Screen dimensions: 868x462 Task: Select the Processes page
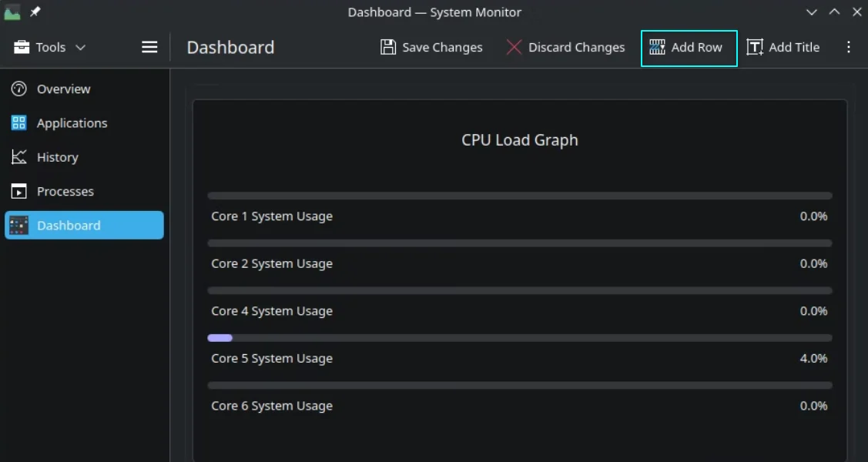tap(84, 192)
